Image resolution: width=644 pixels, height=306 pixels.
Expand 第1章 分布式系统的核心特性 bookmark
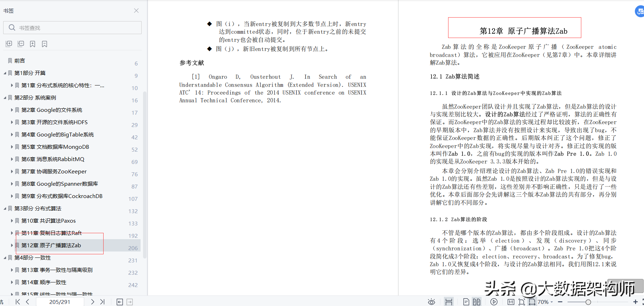12,85
